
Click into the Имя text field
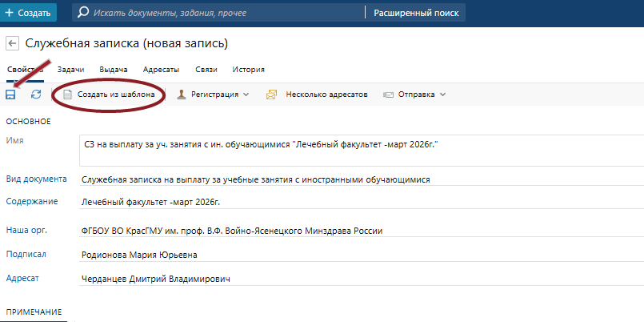(360, 150)
